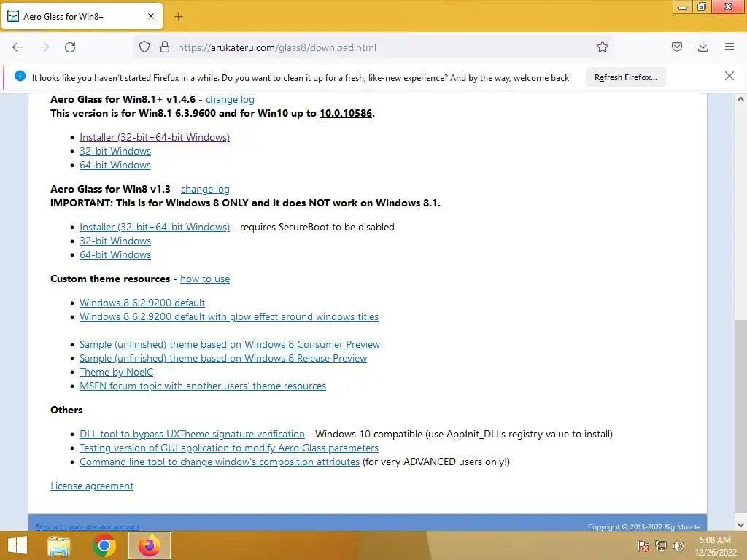Show site security padlock info
This screenshot has width=747, height=560.
click(165, 47)
